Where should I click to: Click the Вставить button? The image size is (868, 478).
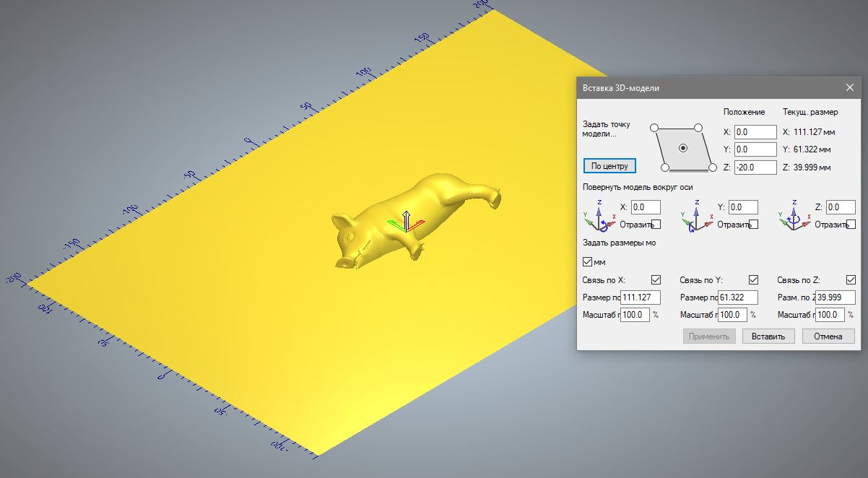[x=768, y=336]
